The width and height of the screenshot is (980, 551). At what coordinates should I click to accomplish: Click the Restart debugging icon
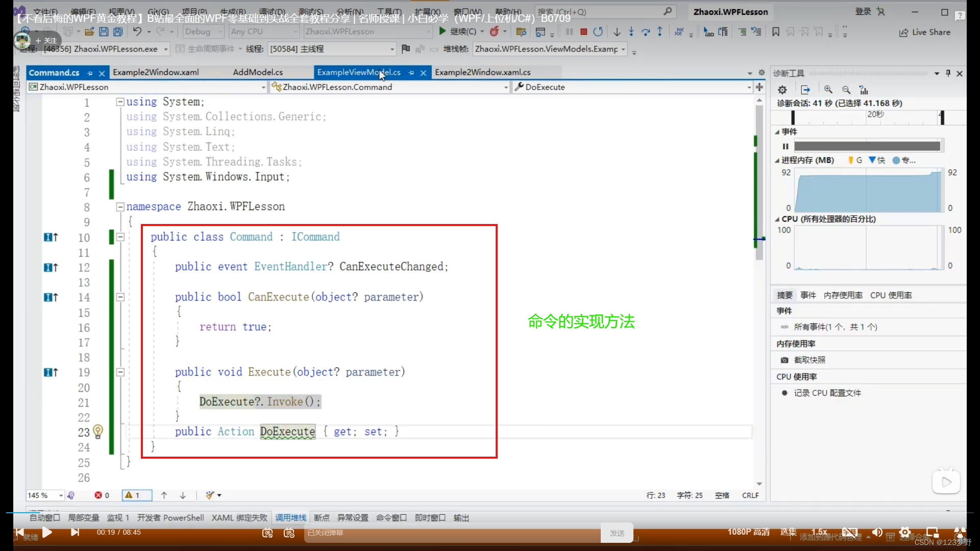(598, 32)
